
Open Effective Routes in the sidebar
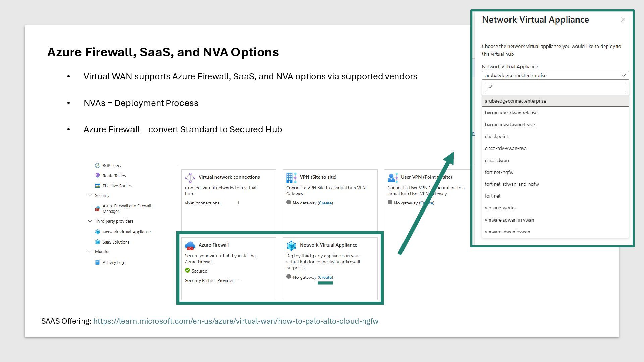[117, 186]
